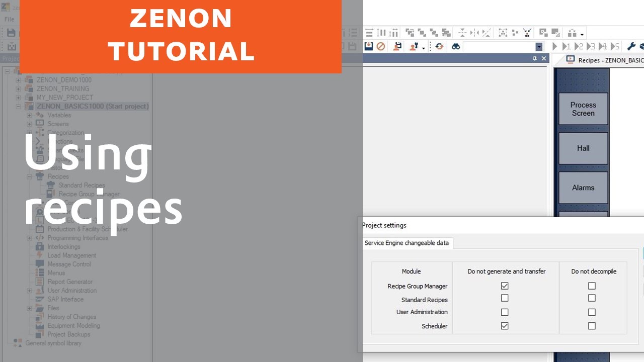
Task: Expand the User Administration tree node
Action: (30, 291)
